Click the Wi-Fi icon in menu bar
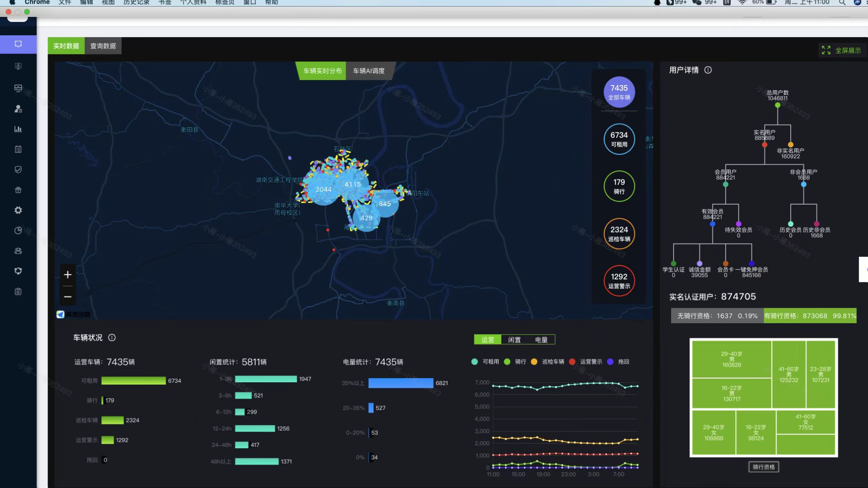Screen dimensions: 868x488 pos(742,2)
